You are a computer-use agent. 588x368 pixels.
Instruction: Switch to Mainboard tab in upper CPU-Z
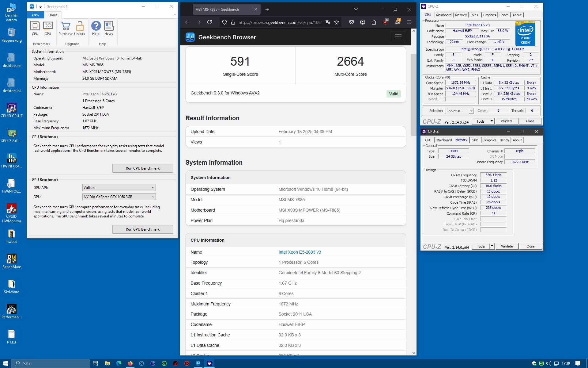(443, 15)
